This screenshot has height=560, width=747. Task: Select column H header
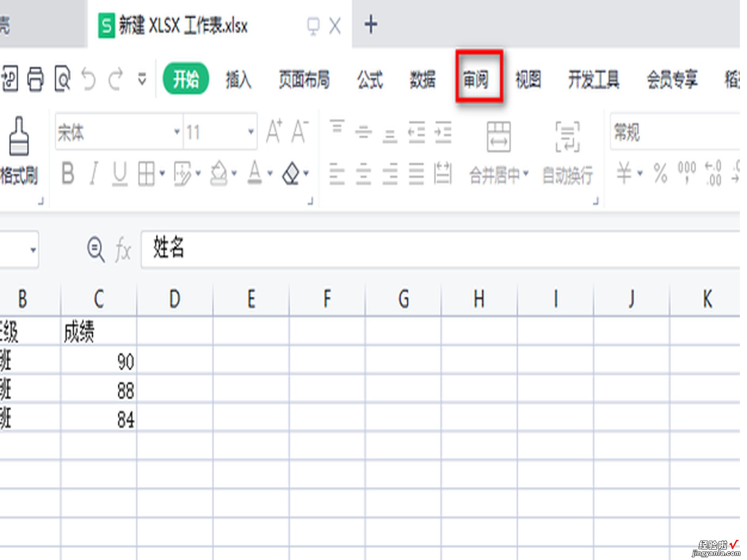point(479,299)
